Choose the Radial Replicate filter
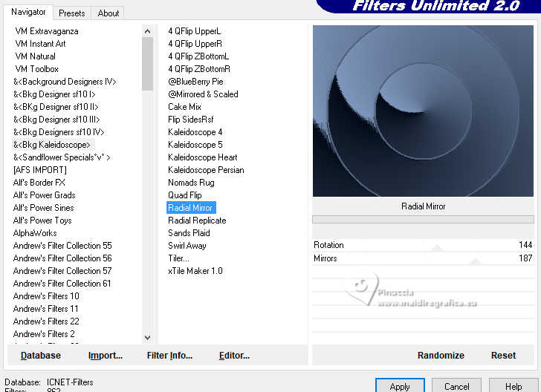Screen dimensions: 541x392 pyautogui.click(x=197, y=220)
